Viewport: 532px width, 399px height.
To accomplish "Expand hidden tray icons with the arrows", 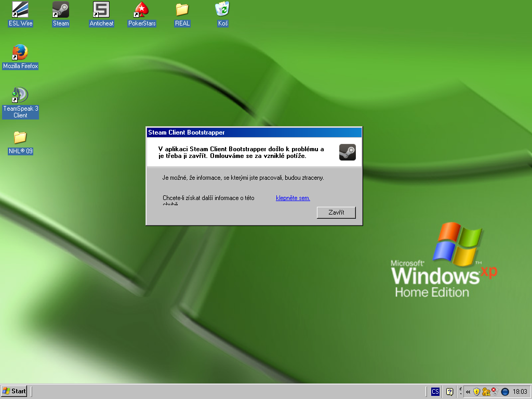I will coord(468,392).
